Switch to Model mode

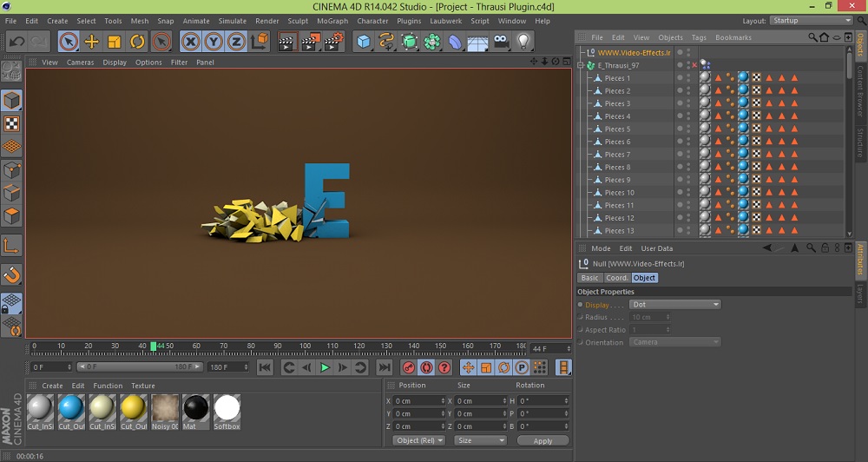(11, 100)
